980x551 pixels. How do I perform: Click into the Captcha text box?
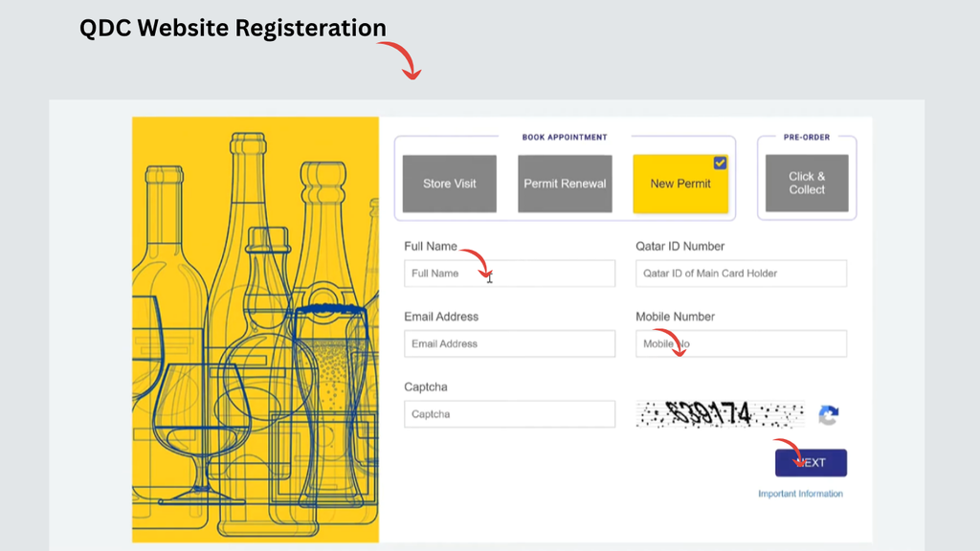click(509, 414)
